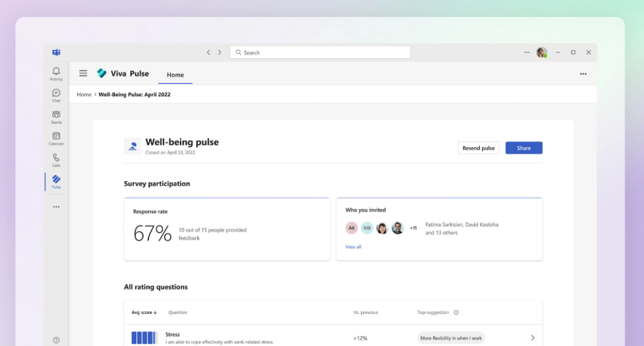This screenshot has height=346, width=644.
Task: Click the search magnifier icon
Action: (x=238, y=52)
